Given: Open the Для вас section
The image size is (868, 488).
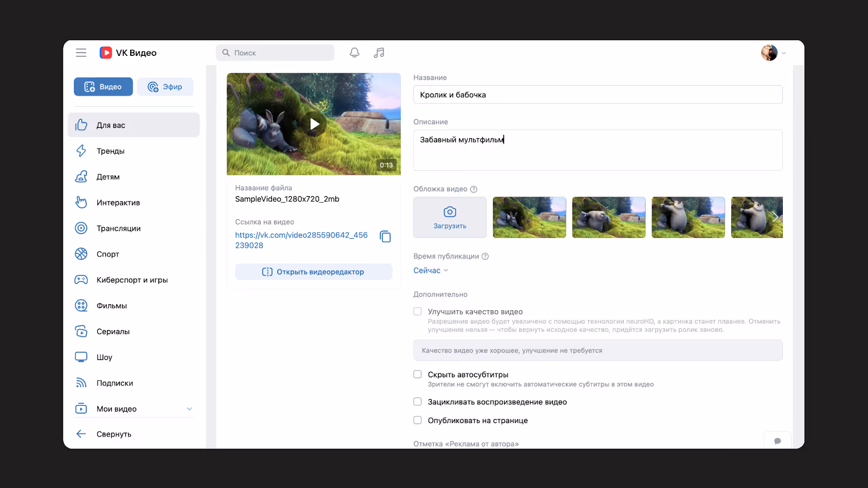Looking at the screenshot, I should [x=134, y=125].
